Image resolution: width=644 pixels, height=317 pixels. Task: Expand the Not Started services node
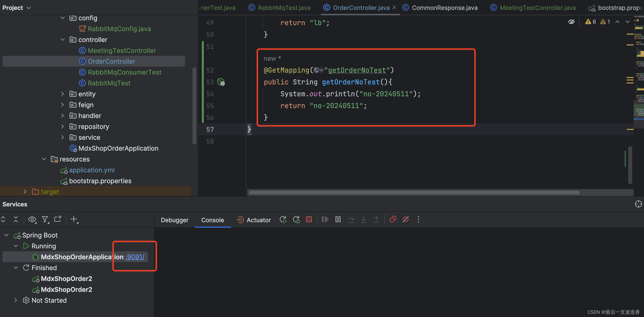pos(16,300)
